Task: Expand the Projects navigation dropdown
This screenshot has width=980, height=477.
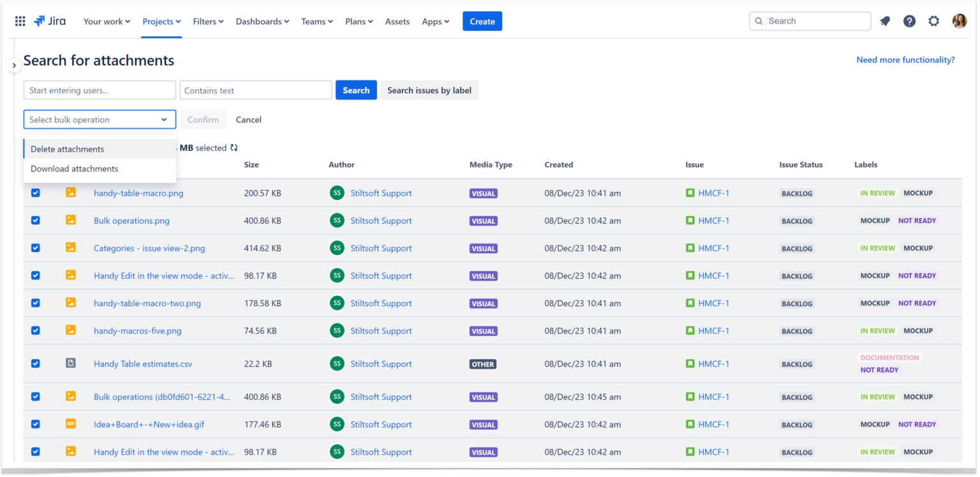Action: 161,21
